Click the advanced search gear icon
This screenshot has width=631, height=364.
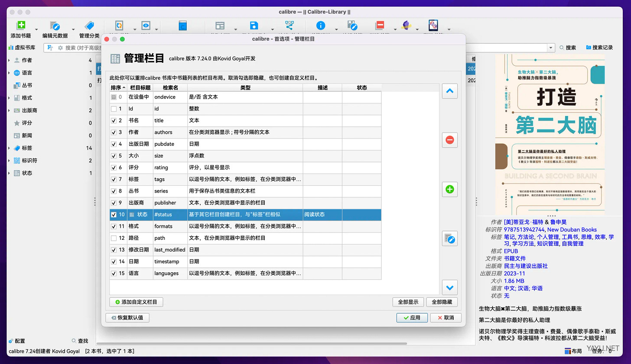click(x=60, y=48)
